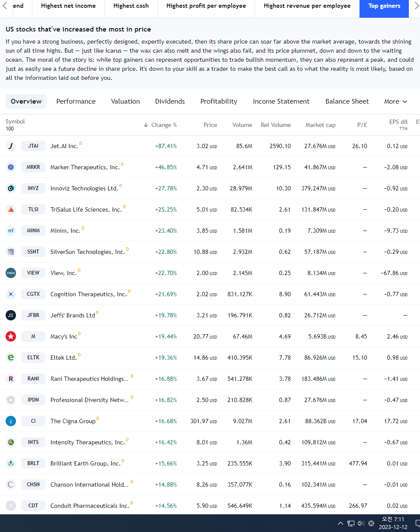Click the Intensity Therapeutics logo icon
420x532 pixels.
(x=11, y=442)
